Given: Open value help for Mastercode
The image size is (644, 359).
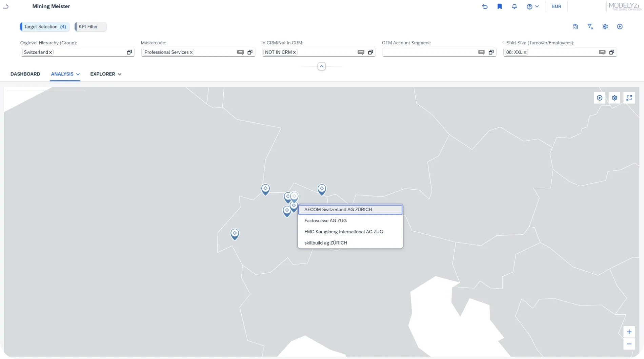Looking at the screenshot, I should [x=250, y=52].
